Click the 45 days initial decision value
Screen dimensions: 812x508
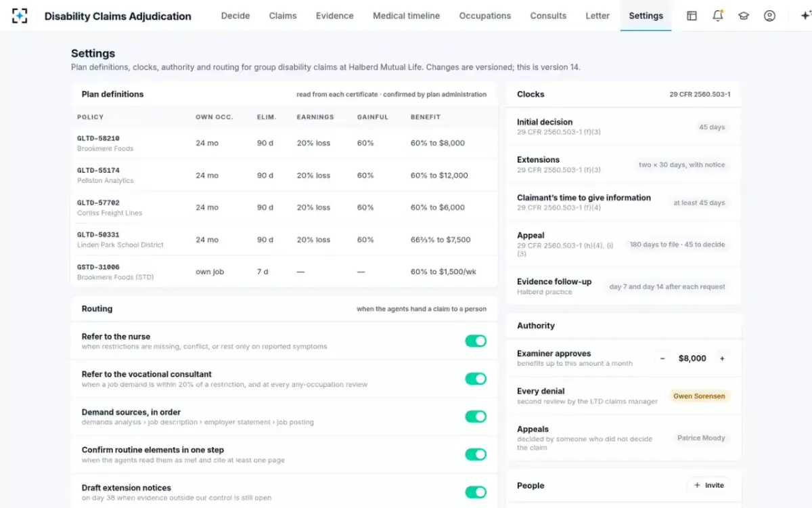[x=712, y=127]
